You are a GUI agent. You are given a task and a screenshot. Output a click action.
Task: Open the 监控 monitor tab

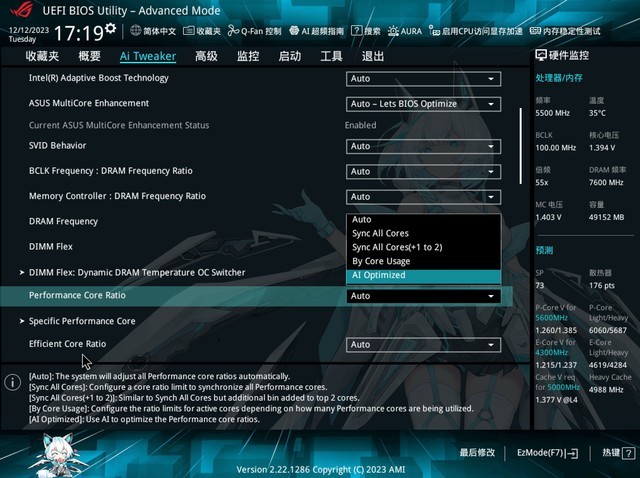tap(248, 56)
